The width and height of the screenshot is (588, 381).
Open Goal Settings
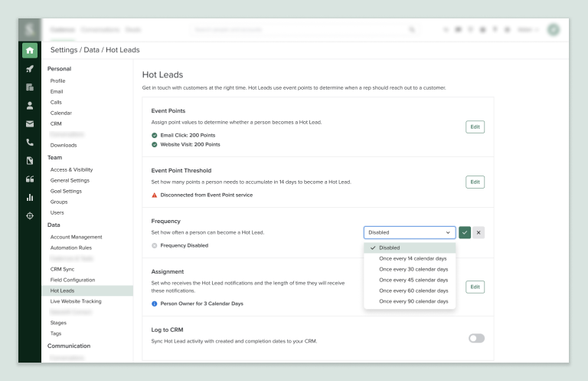point(66,191)
